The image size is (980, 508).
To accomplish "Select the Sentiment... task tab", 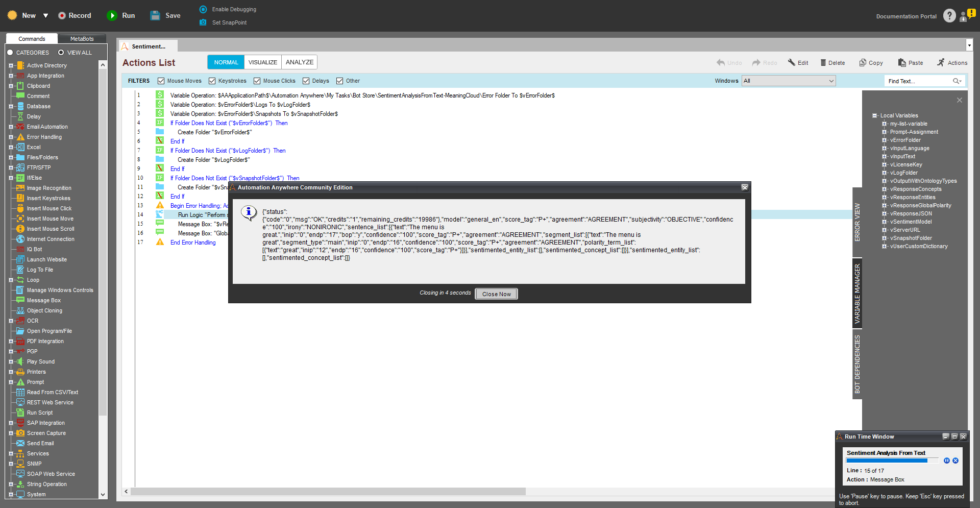I will point(148,46).
